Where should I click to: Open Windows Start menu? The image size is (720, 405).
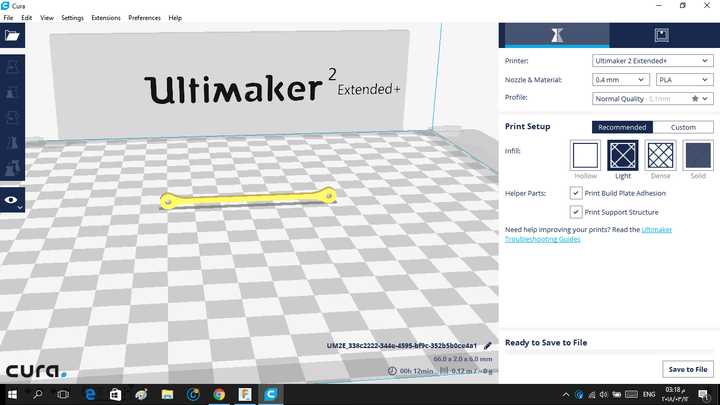12,394
